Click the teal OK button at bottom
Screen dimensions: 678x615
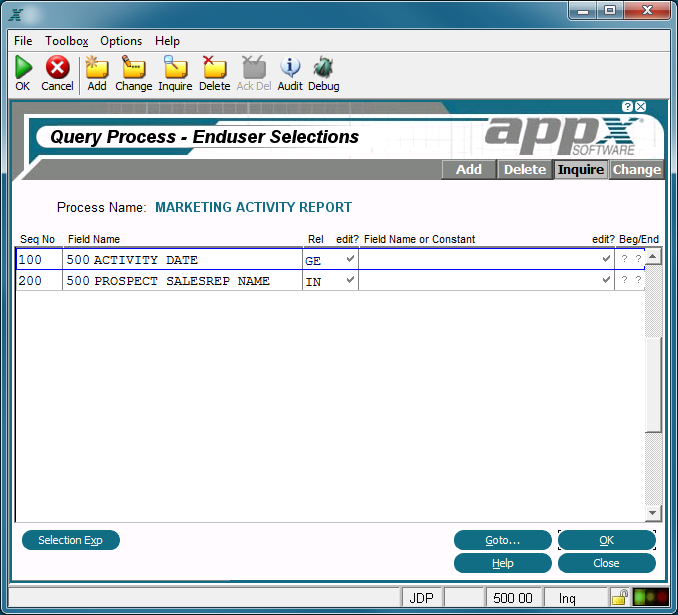pos(607,540)
